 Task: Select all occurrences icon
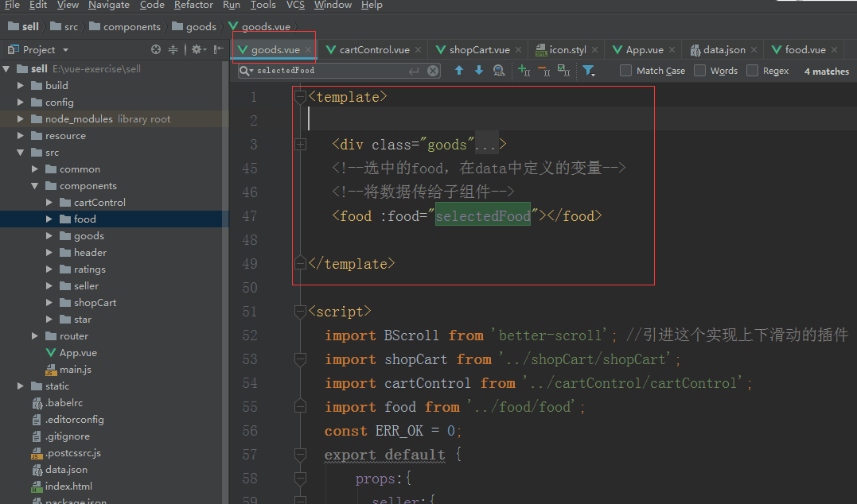point(563,71)
